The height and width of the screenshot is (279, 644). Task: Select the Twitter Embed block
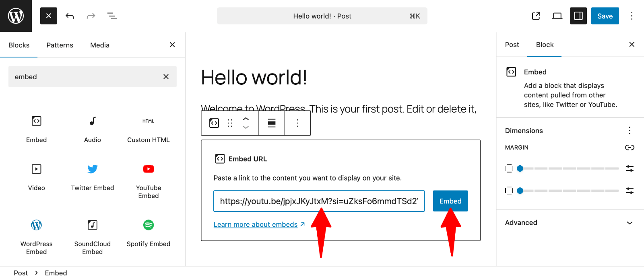coord(92,177)
